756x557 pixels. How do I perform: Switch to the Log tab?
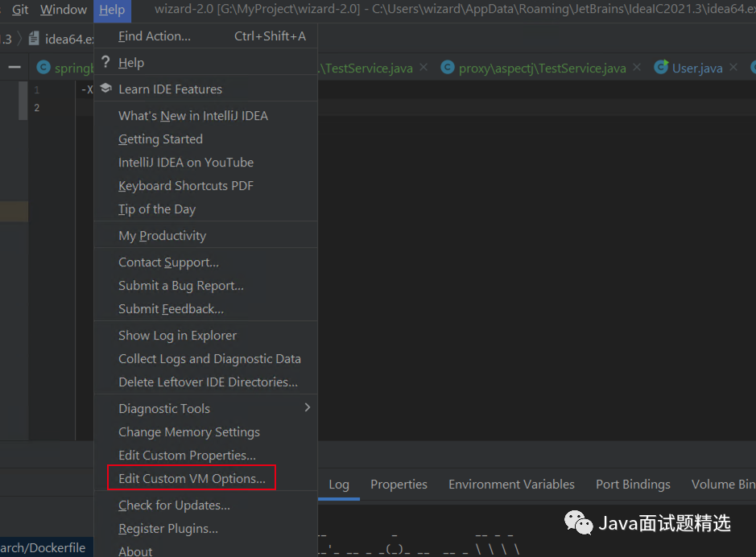[x=339, y=485]
